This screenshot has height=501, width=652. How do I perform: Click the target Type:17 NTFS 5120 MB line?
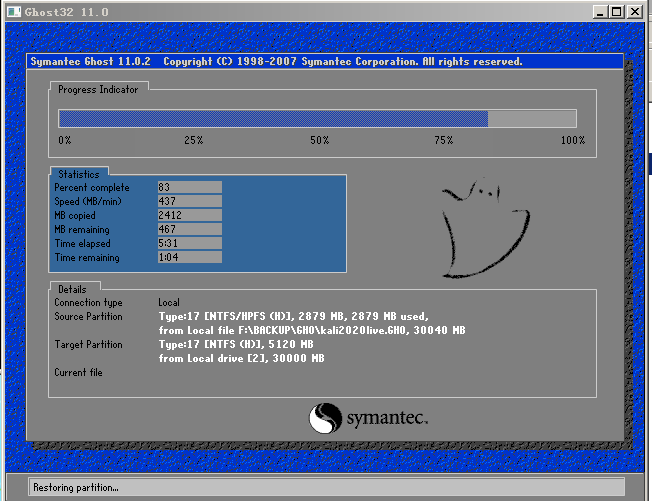236,344
